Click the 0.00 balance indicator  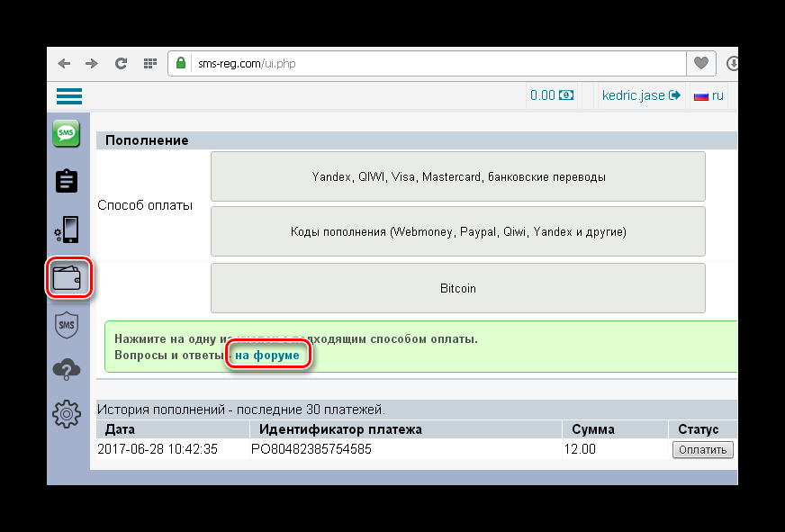[552, 95]
